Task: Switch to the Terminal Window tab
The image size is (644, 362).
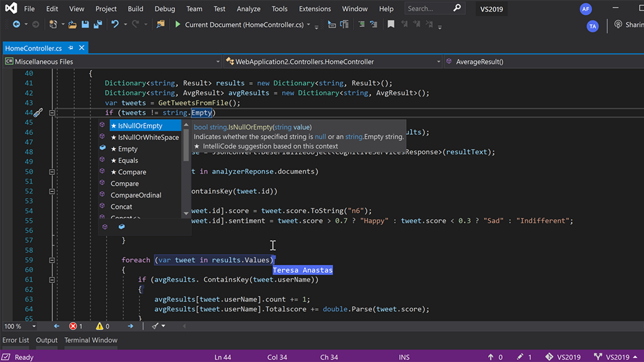Action: [91, 340]
